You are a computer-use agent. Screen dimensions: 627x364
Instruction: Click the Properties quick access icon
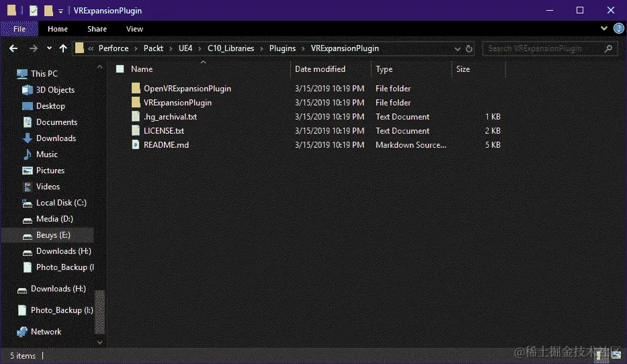click(x=34, y=10)
